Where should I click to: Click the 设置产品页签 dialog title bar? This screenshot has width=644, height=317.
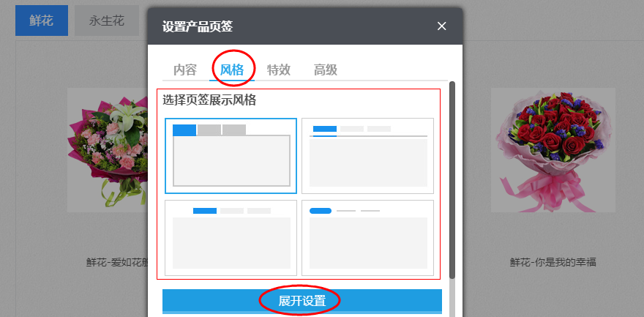293,26
